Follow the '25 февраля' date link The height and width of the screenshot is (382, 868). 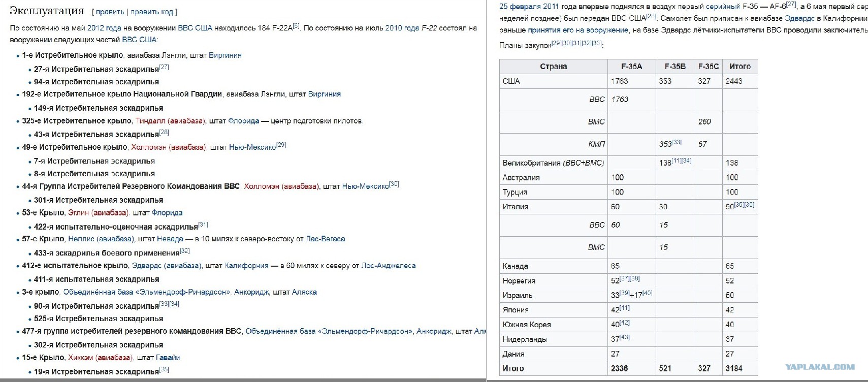click(x=520, y=7)
